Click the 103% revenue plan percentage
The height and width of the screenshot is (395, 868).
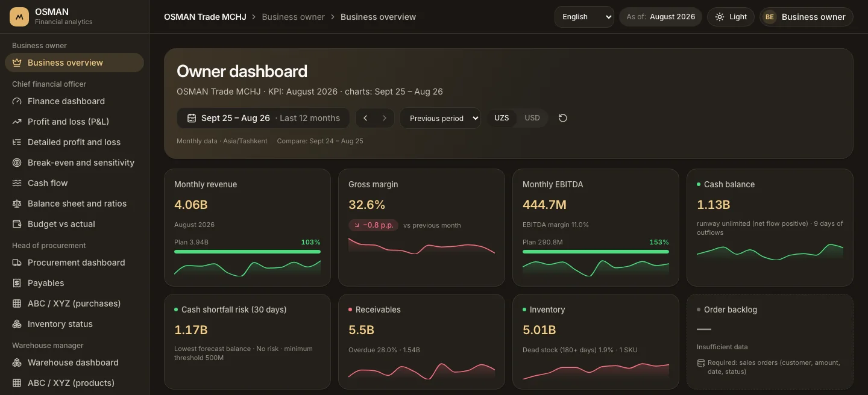tap(310, 242)
